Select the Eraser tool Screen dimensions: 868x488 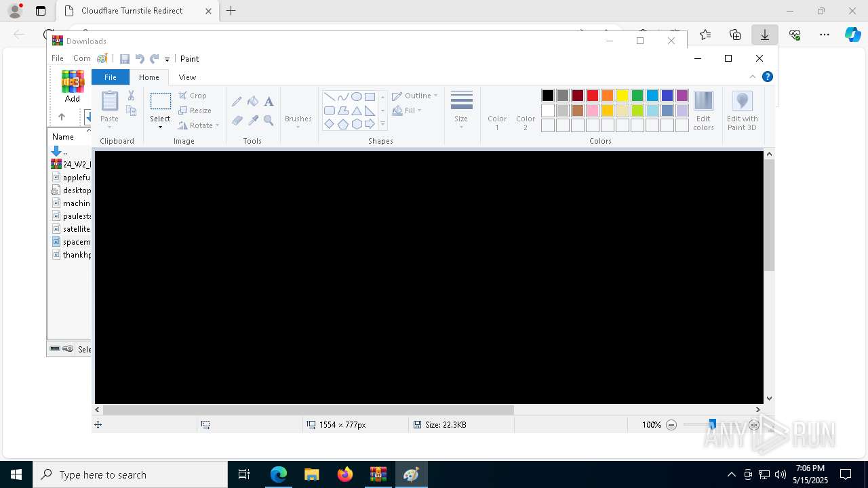(237, 121)
